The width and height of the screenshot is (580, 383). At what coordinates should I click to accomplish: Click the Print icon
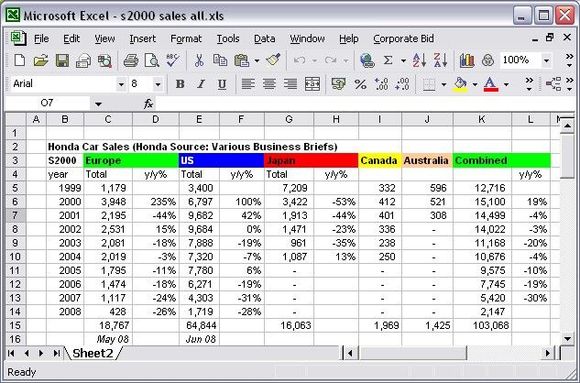(x=131, y=60)
